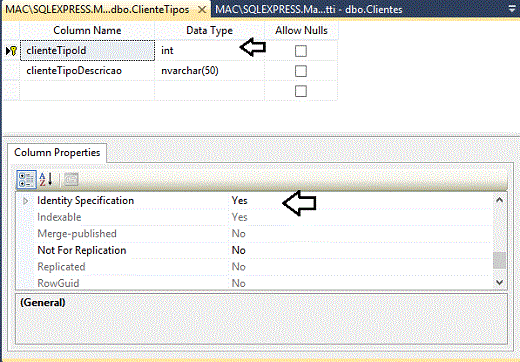520x362 pixels.
Task: Click the Allow Nulls header
Action: click(x=301, y=31)
